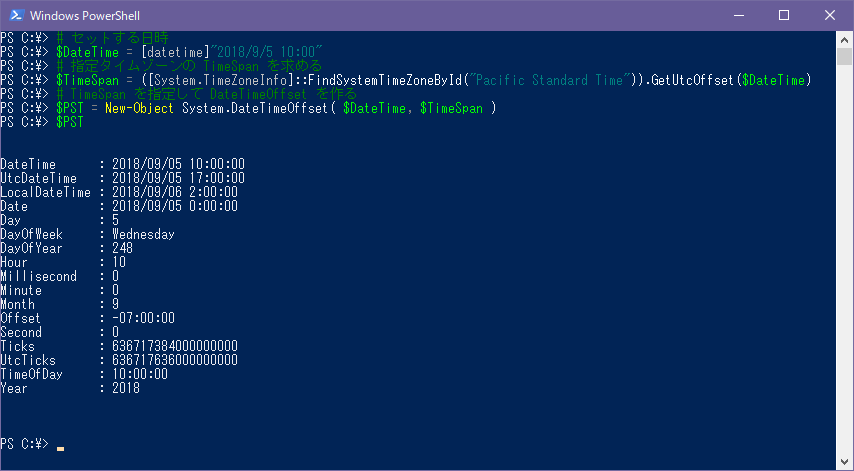Screen dimensions: 854x471
Task: Click the vertical scrollbar thumb
Action: coord(844,57)
